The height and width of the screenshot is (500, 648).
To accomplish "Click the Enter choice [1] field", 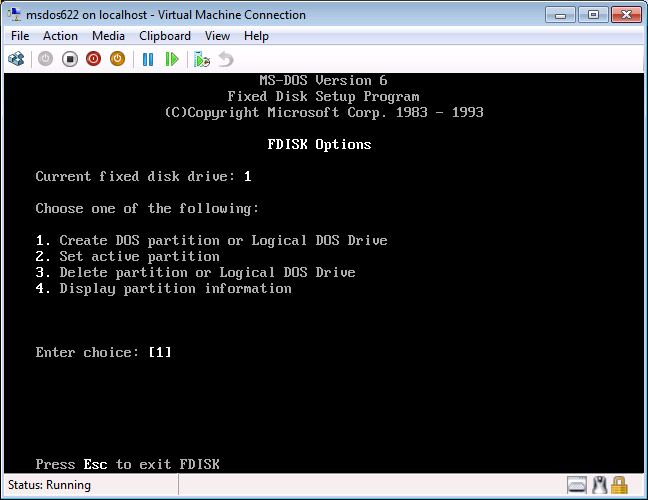I will click(x=160, y=352).
